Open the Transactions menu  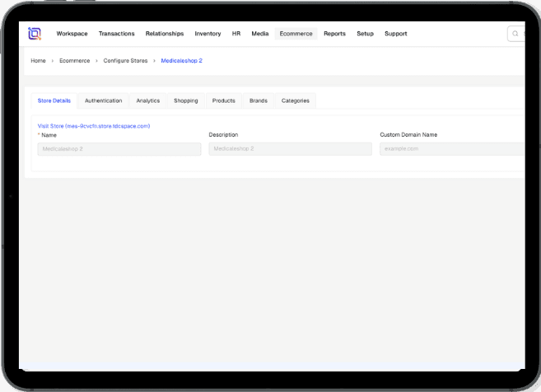pyautogui.click(x=116, y=34)
